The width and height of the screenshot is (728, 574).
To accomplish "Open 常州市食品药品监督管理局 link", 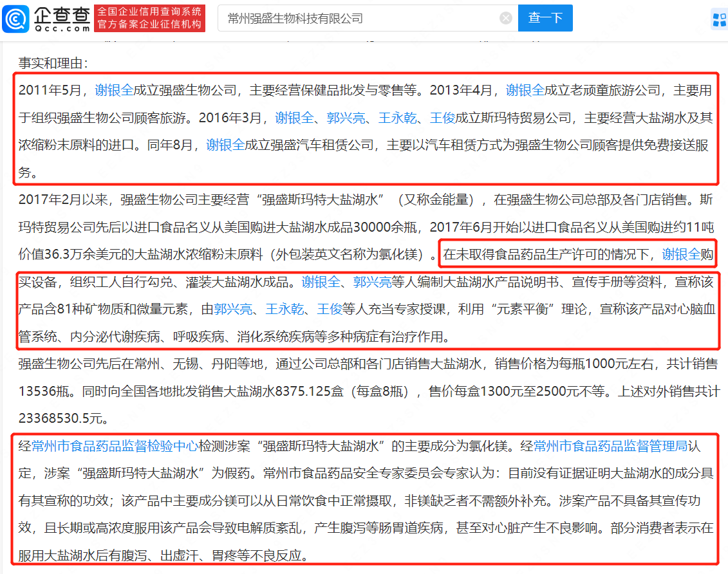I will 611,446.
